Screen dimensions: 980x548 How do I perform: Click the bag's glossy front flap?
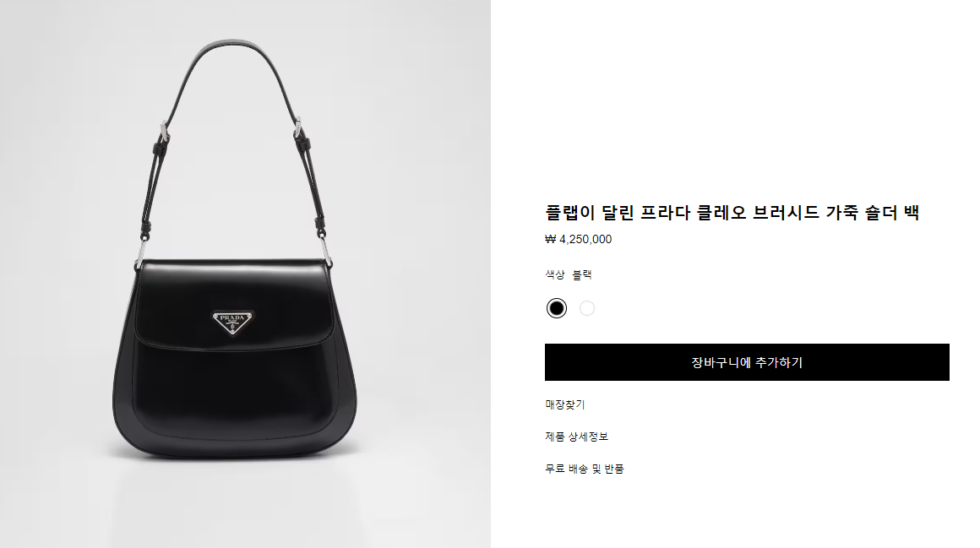tap(231, 303)
